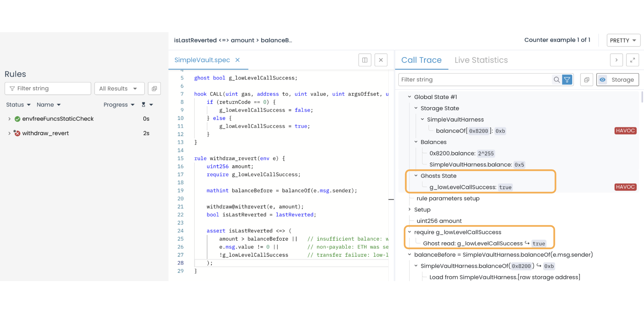Click the split editor view icon
This screenshot has height=322, width=644.
click(x=365, y=60)
